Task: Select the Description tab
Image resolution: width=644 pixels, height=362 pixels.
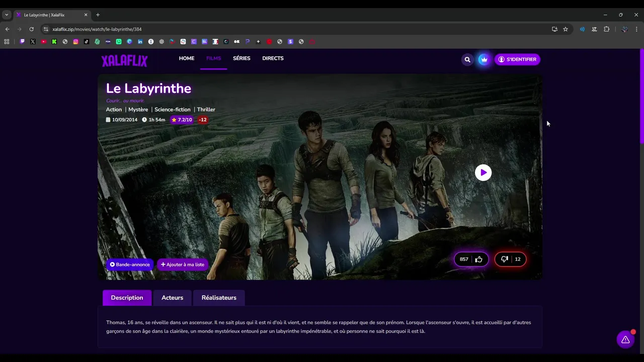Action: tap(127, 298)
